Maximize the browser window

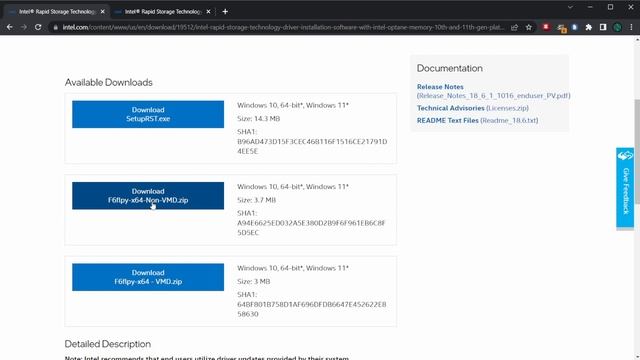(x=610, y=7)
